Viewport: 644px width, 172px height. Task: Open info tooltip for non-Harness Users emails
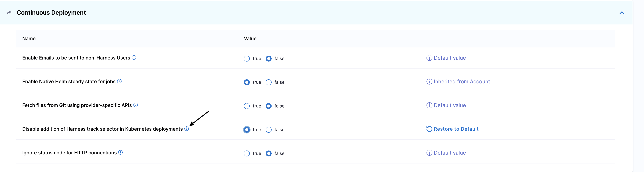click(134, 57)
